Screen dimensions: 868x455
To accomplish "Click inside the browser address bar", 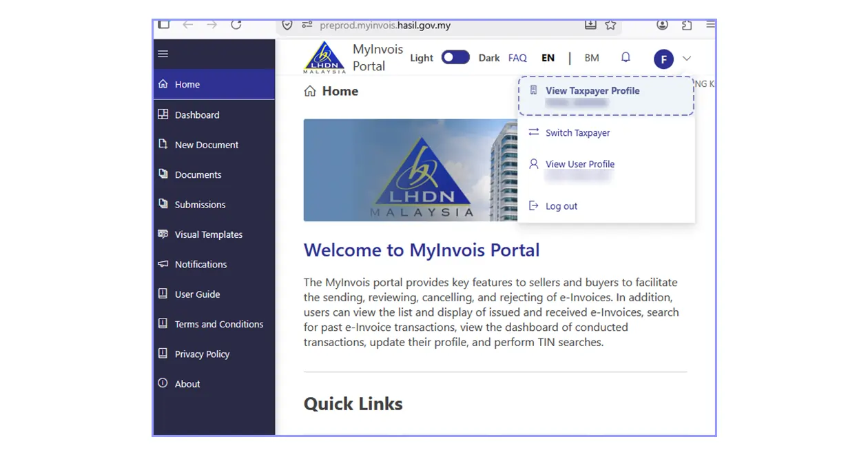I will click(413, 25).
